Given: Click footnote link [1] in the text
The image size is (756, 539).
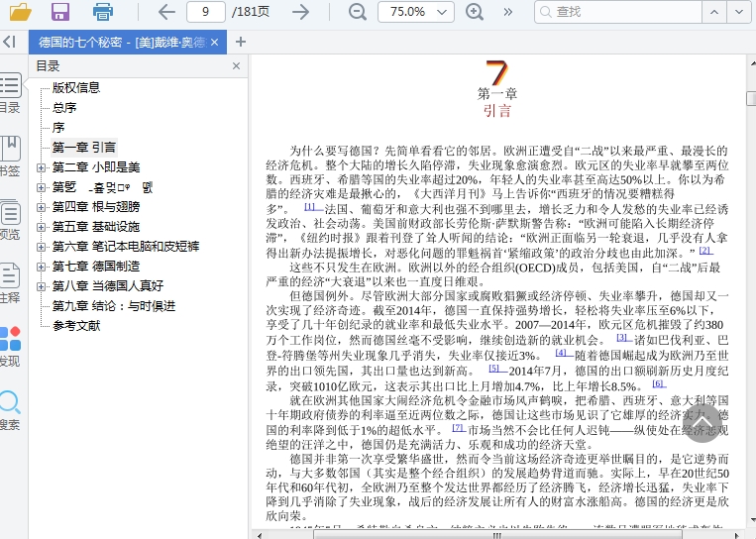Looking at the screenshot, I should point(309,207).
